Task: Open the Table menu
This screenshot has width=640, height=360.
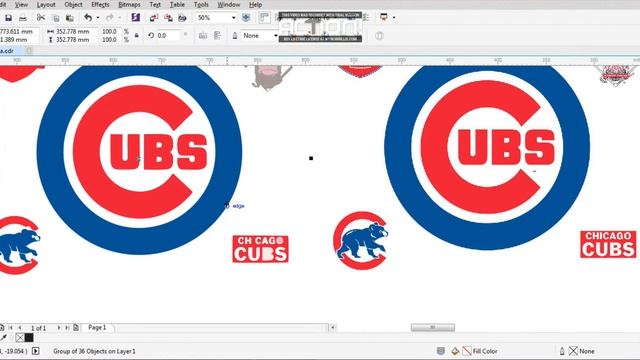Action: coord(177,4)
